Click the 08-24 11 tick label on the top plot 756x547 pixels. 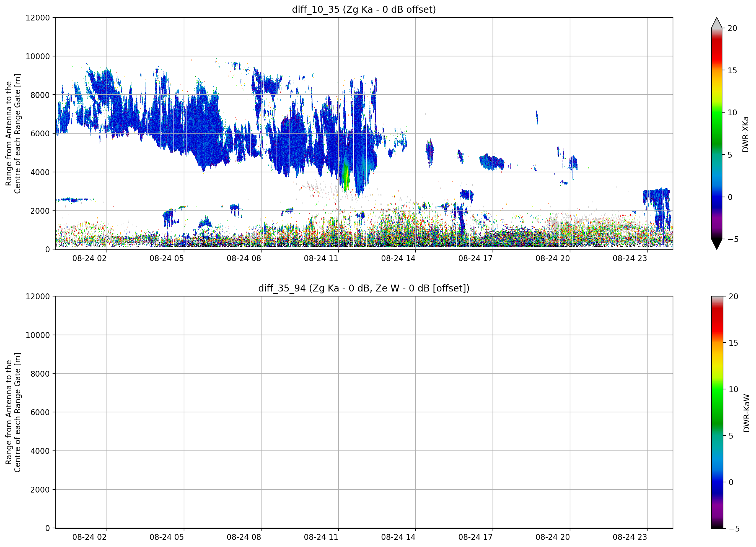pyautogui.click(x=321, y=258)
